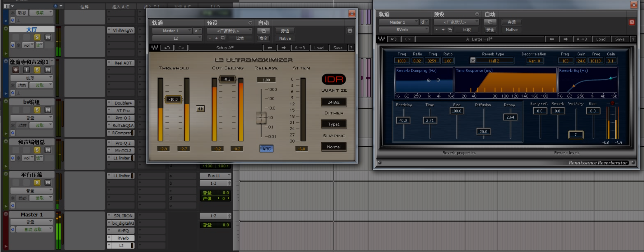Open the help question mark in RVerb
644x252 pixels.
click(633, 39)
